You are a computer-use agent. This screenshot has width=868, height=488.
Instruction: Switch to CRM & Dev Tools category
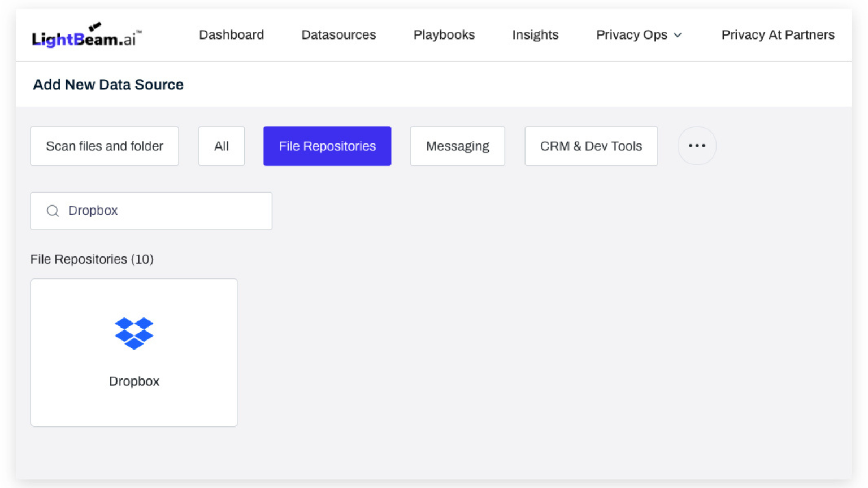[x=591, y=146]
